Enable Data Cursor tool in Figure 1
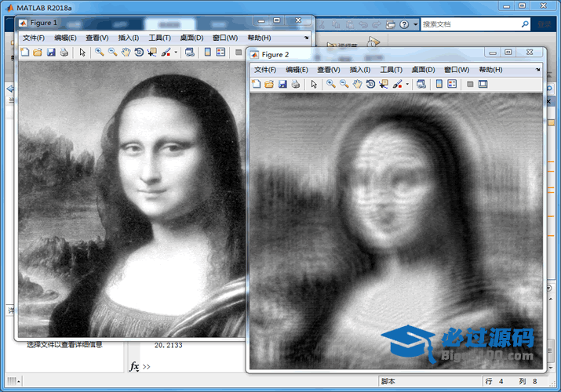The image size is (561, 392). tap(152, 53)
